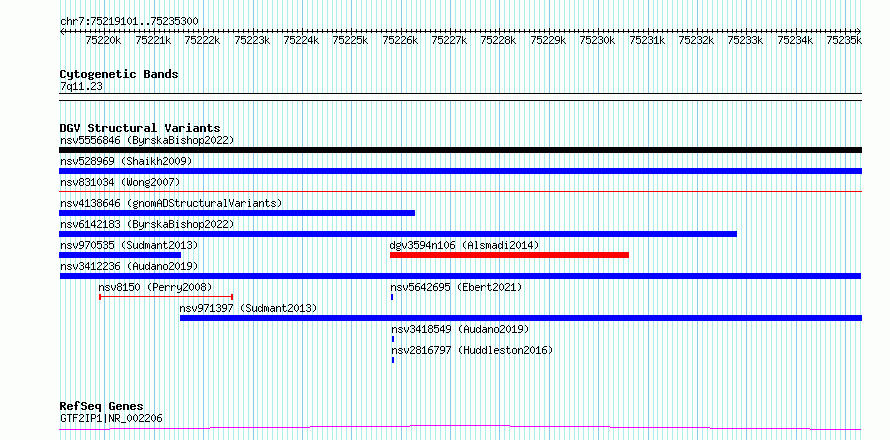Click the red nsv8150 bracketed line
The width and height of the screenshot is (890, 440).
tap(166, 296)
